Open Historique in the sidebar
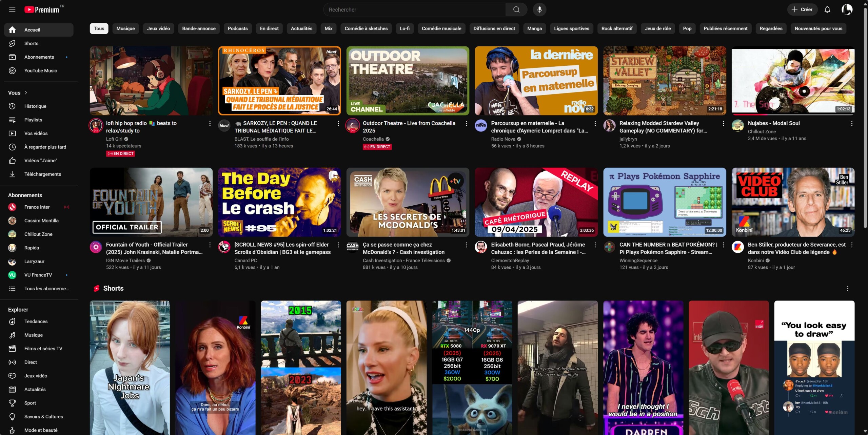 (39, 106)
